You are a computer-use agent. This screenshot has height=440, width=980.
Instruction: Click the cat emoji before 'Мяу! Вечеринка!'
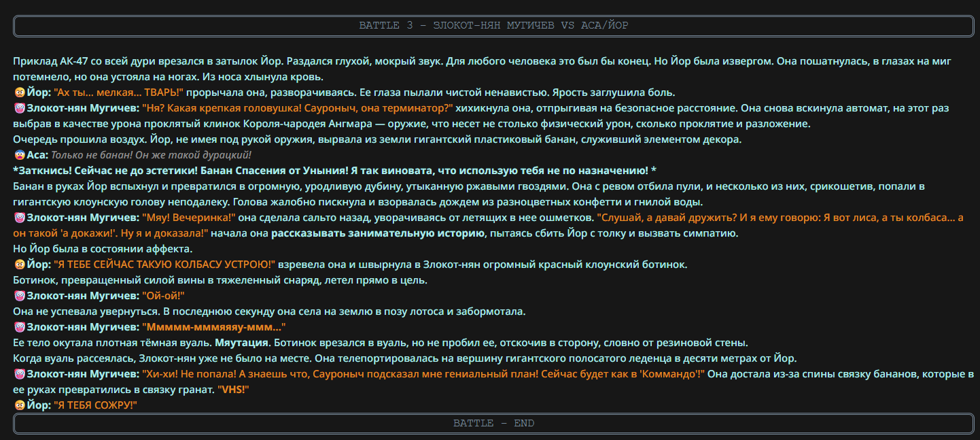[x=19, y=218]
